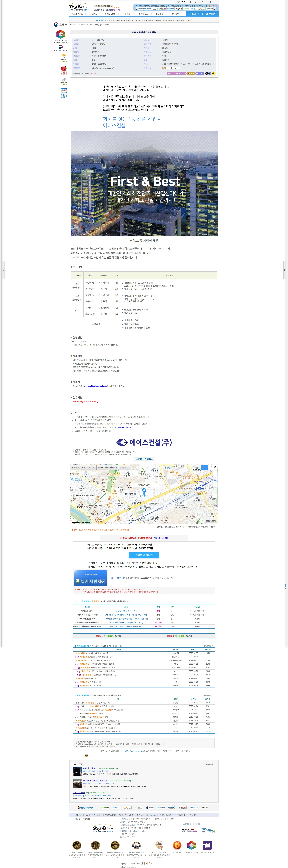288x868 pixels.
Task: Share the posting via KakaoTalk icon
Action: (213, 73)
